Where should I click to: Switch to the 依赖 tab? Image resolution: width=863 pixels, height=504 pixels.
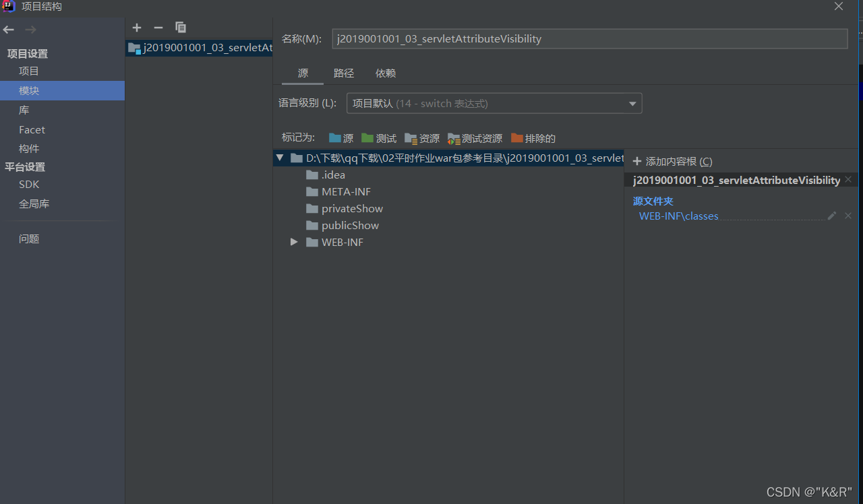coord(386,73)
